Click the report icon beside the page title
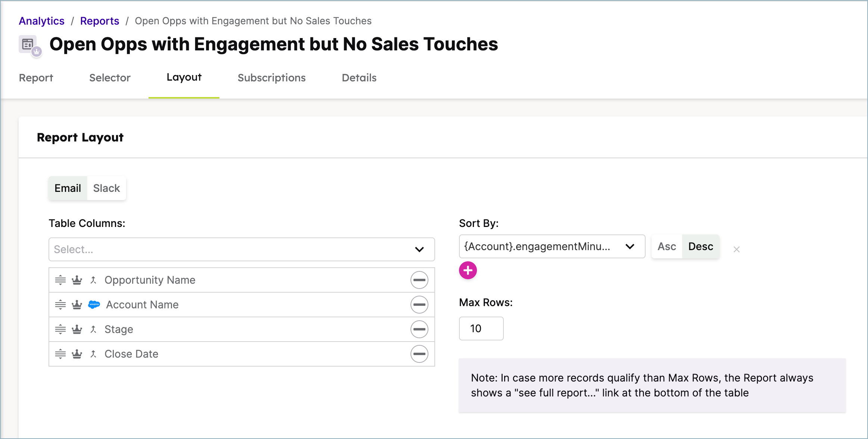The height and width of the screenshot is (439, 868). click(x=30, y=46)
